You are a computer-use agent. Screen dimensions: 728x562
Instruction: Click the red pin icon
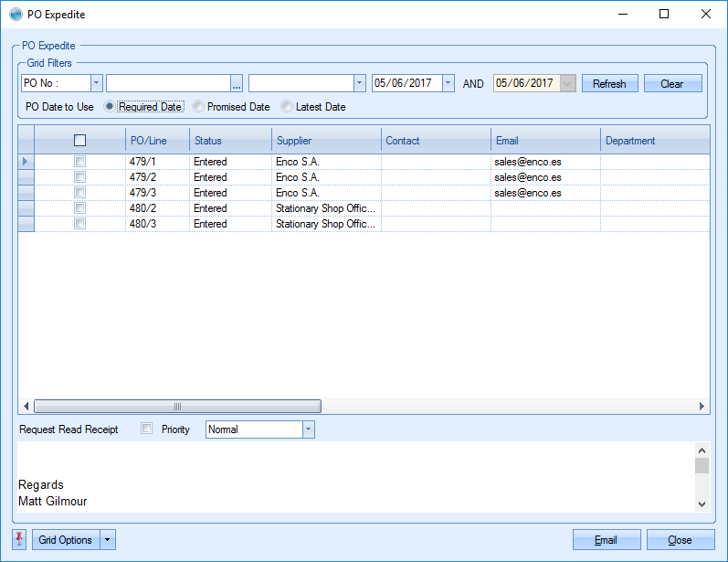click(20, 539)
